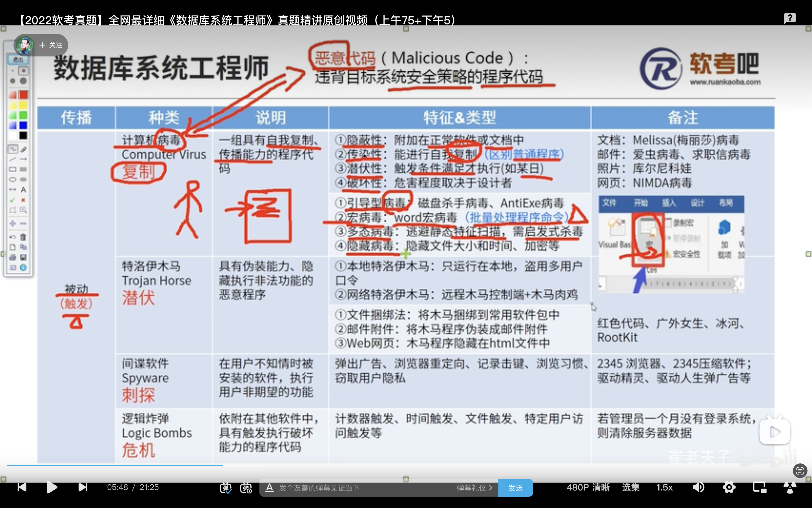Viewport: 812px width, 508px height.
Task: Play the video
Action: 52,487
